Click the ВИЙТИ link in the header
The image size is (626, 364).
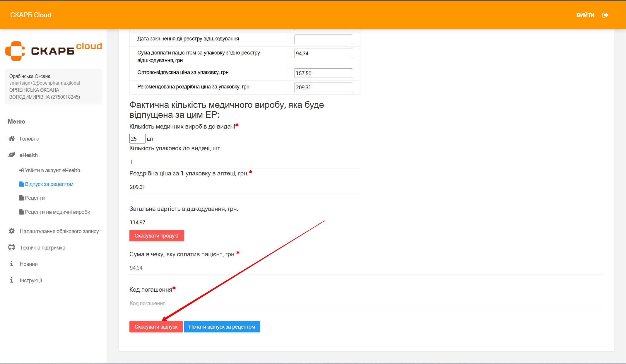point(585,15)
